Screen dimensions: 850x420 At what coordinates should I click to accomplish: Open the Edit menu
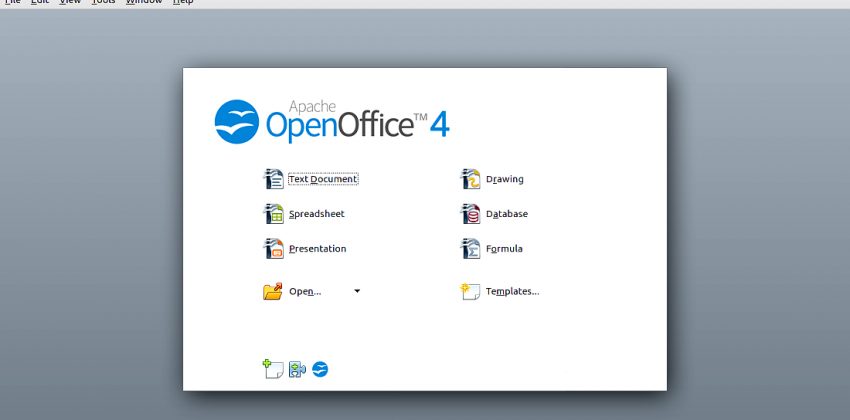pos(40,2)
